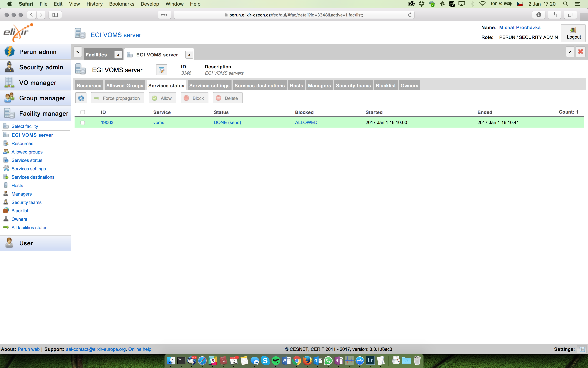Image resolution: width=588 pixels, height=368 pixels.
Task: Collapse Facility manager menu section
Action: point(36,113)
